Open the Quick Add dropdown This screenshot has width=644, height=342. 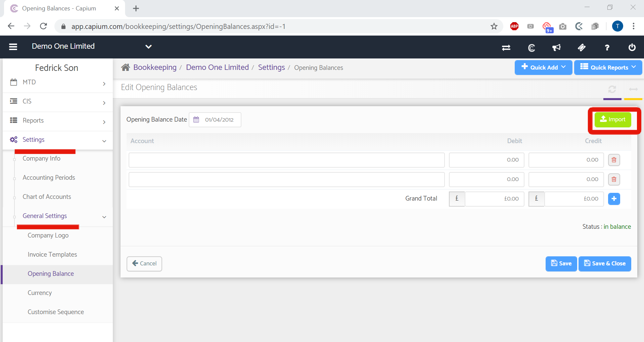click(x=543, y=67)
